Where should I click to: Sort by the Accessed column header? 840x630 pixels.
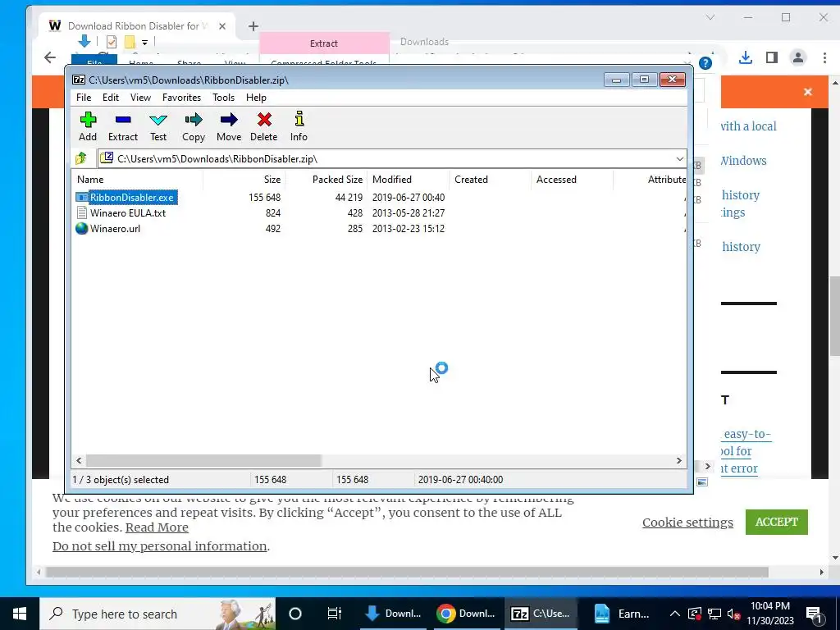pyautogui.click(x=572, y=180)
